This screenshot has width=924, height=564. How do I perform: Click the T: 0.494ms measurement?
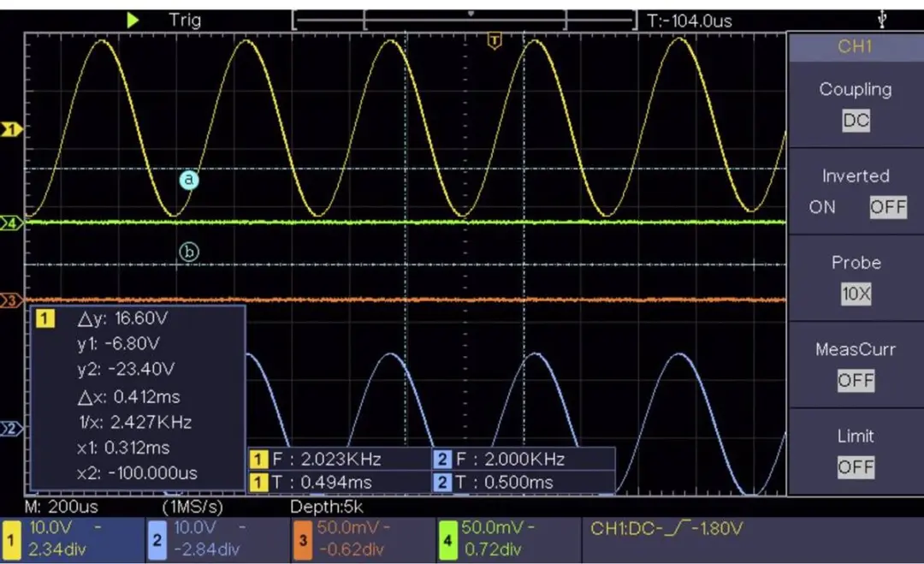(322, 483)
